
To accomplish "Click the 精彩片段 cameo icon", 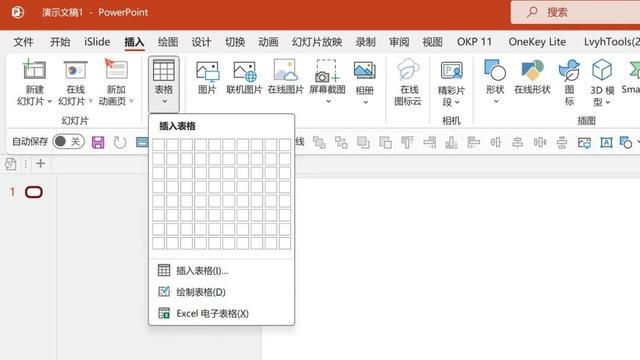I will point(451,70).
